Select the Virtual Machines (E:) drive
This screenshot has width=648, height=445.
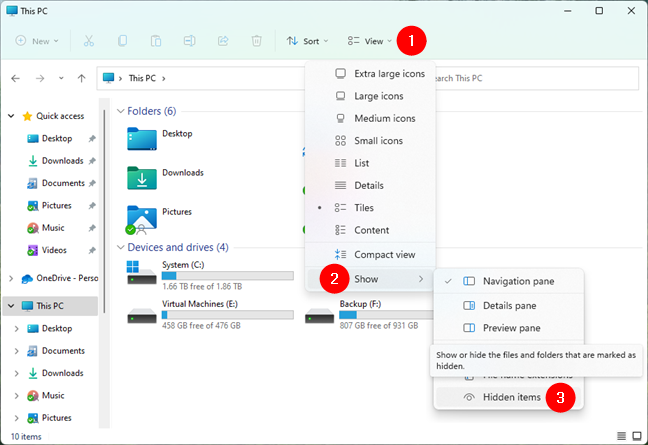pyautogui.click(x=210, y=314)
